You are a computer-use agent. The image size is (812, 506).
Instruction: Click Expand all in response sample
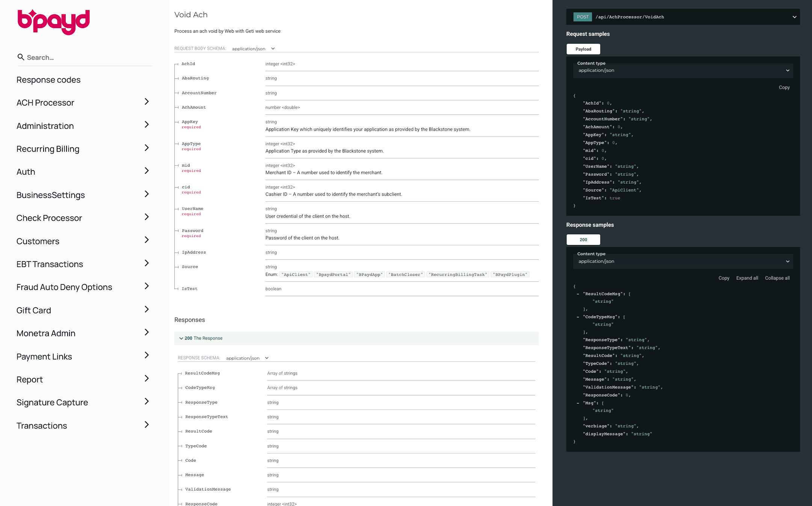pos(747,278)
